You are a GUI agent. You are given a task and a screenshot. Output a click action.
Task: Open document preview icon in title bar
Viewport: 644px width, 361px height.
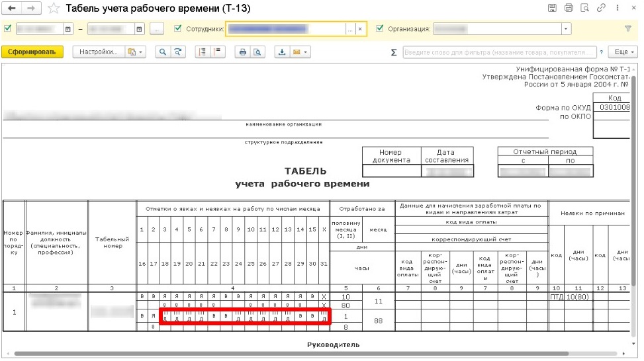pyautogui.click(x=584, y=7)
